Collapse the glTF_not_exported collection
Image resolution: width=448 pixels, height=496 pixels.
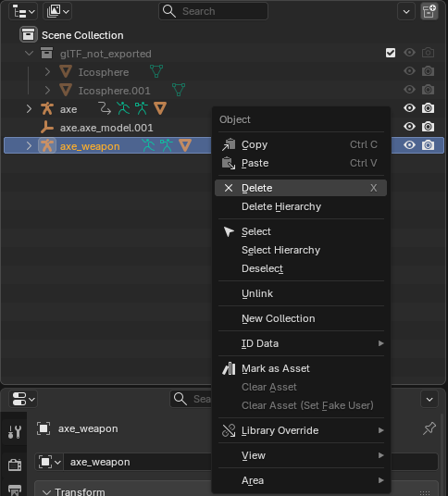[29, 53]
